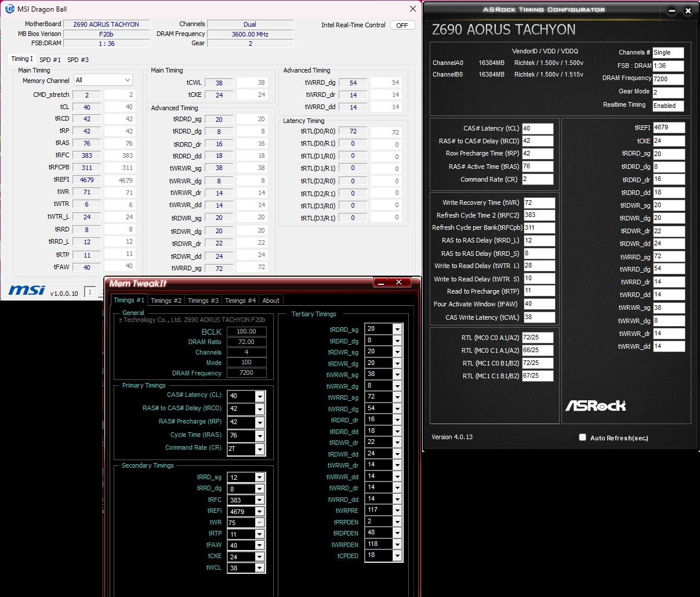
Task: Click the ChannelB0 Richtek 1.500v / 1.515v entry
Action: pos(549,74)
